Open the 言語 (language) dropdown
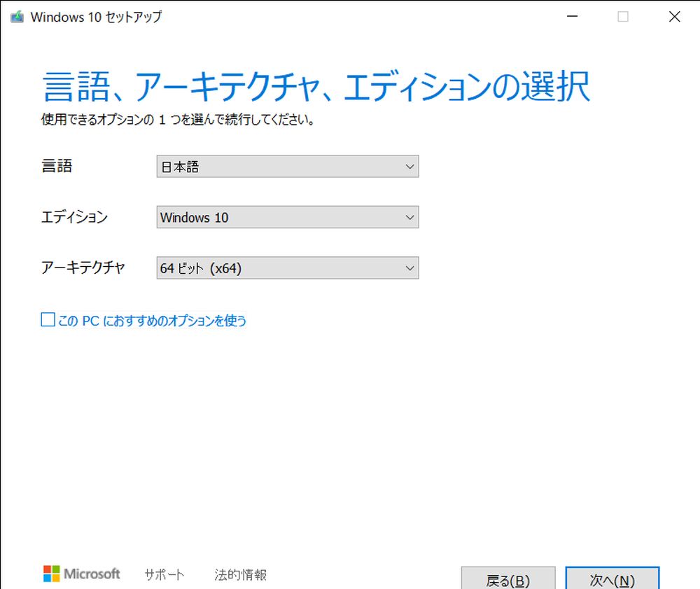 [x=287, y=166]
